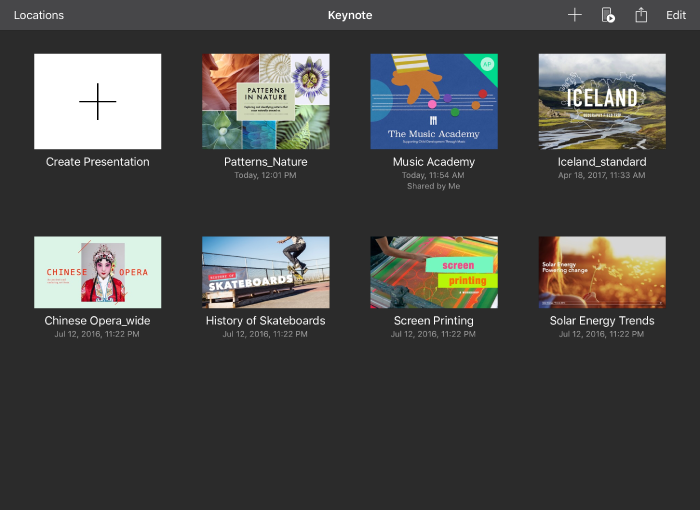The width and height of the screenshot is (700, 510).
Task: Open the Music Academy presentation thumbnail
Action: 433,101
